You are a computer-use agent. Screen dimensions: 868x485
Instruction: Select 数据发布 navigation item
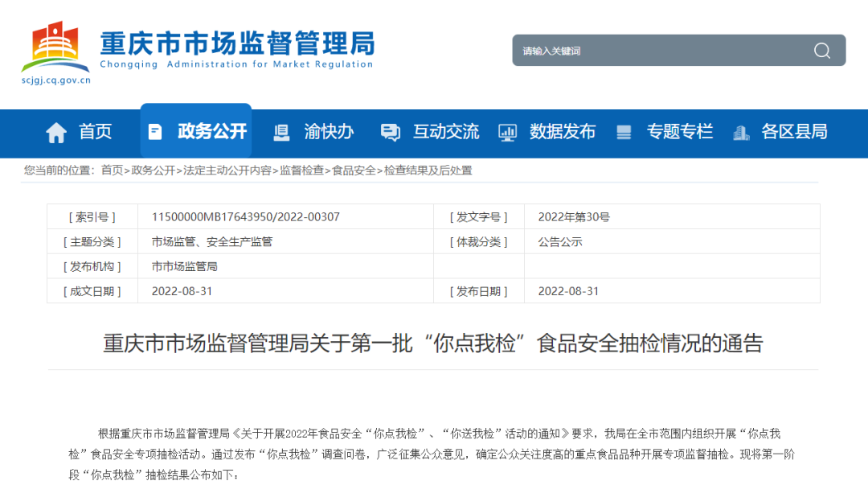[563, 132]
